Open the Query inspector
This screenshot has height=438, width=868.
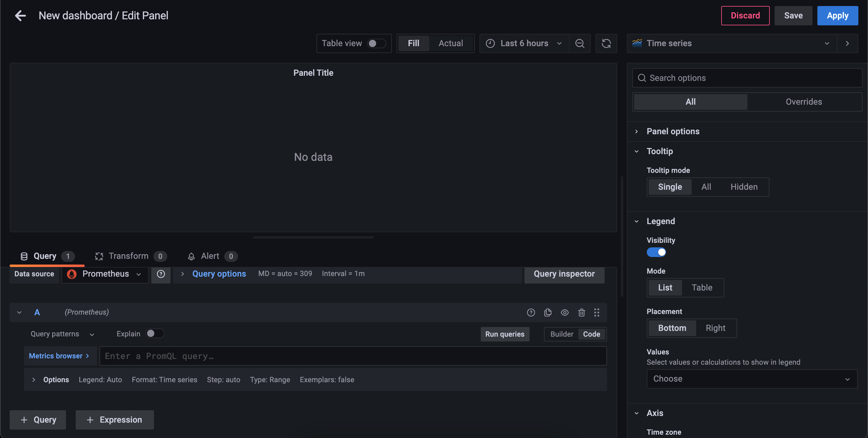(564, 274)
